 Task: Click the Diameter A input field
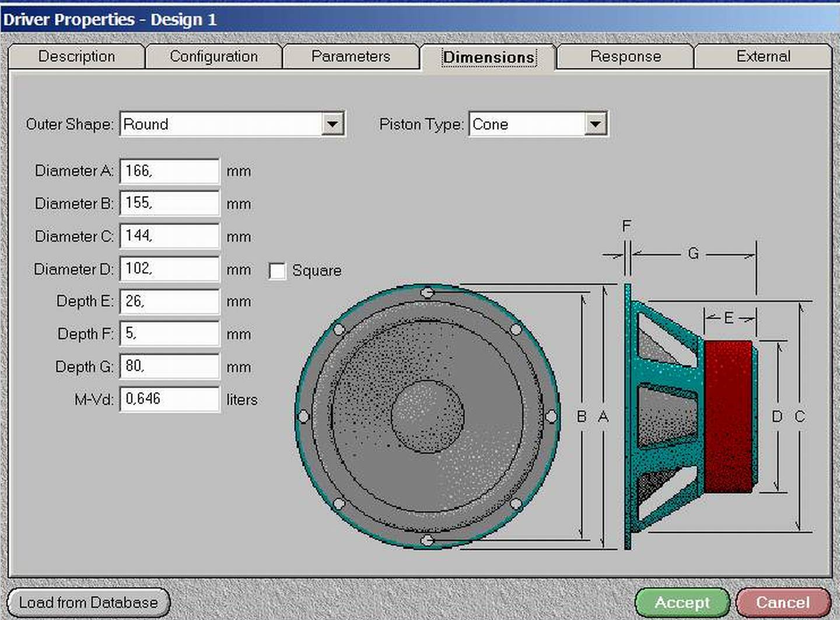click(x=169, y=171)
